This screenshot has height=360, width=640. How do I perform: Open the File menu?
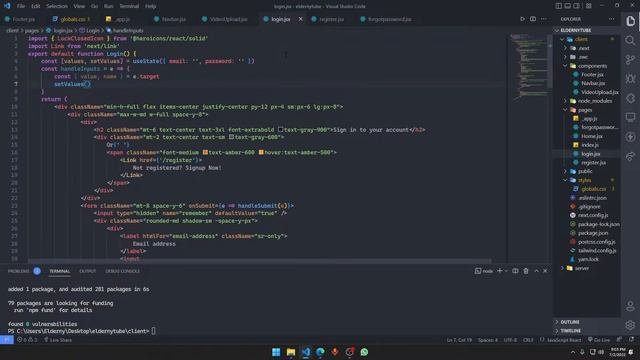pos(21,6)
